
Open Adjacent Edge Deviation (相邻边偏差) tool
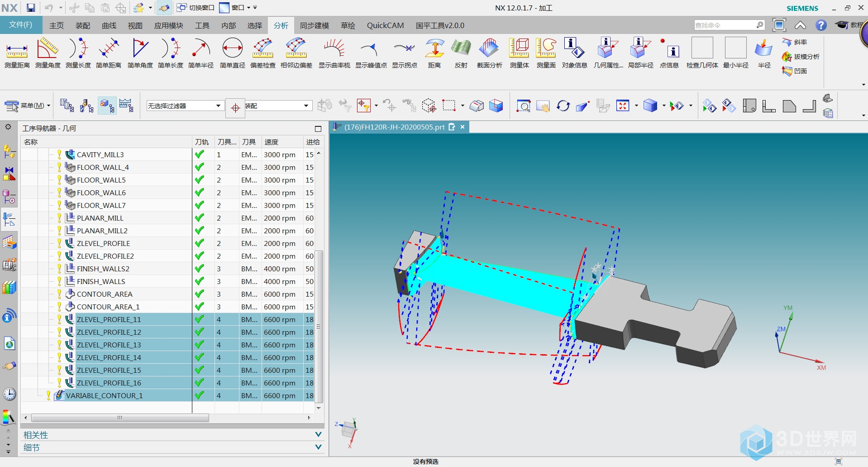pos(296,53)
